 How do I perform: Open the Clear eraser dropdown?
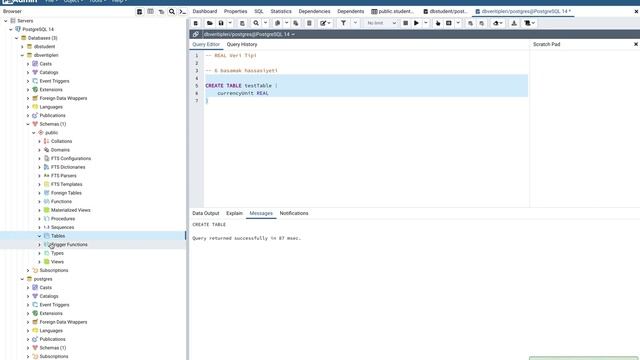click(498, 23)
